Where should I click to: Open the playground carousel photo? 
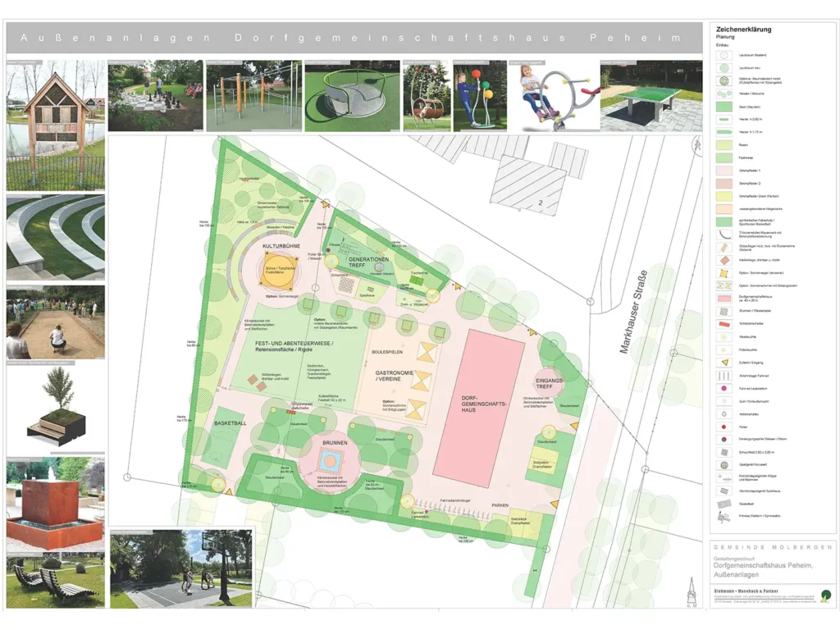[x=352, y=95]
